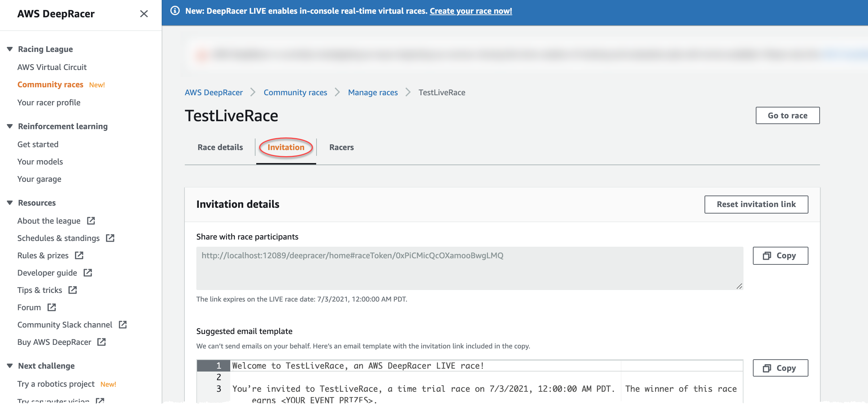Select the Race details tab
This screenshot has height=404, width=868.
[220, 147]
